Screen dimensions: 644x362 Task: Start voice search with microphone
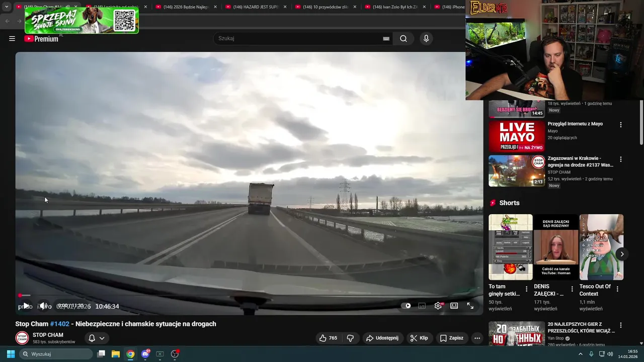(426, 39)
